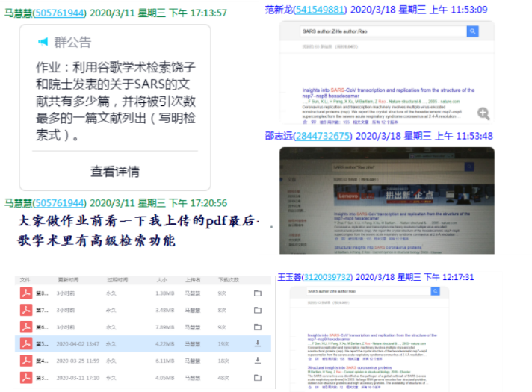
Task: Click download icon for the 2020-03-25 11:59 file
Action: (258, 361)
